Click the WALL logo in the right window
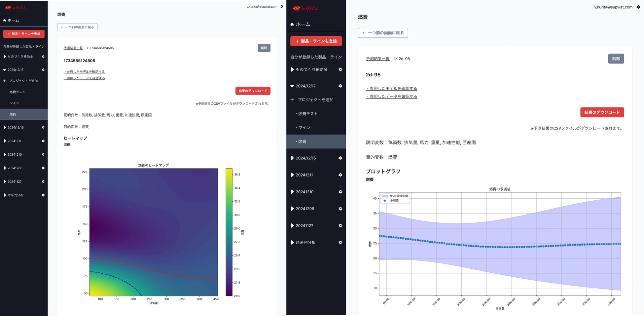 [306, 8]
